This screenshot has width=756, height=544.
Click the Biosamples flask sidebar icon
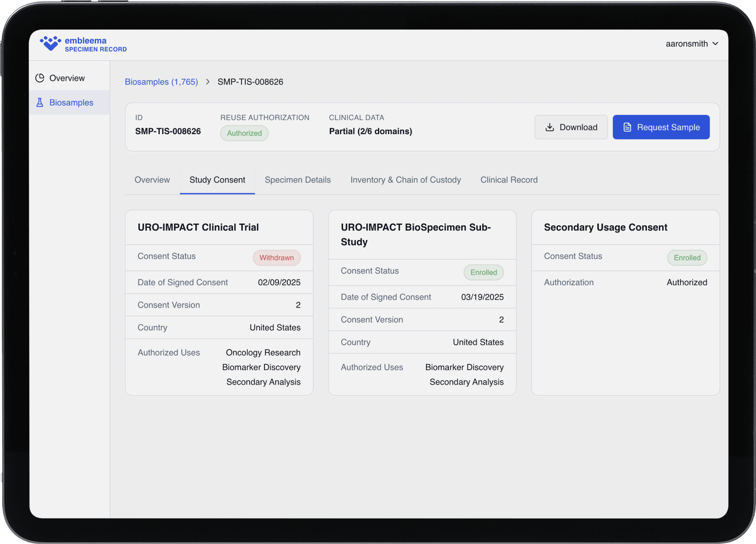tap(40, 102)
